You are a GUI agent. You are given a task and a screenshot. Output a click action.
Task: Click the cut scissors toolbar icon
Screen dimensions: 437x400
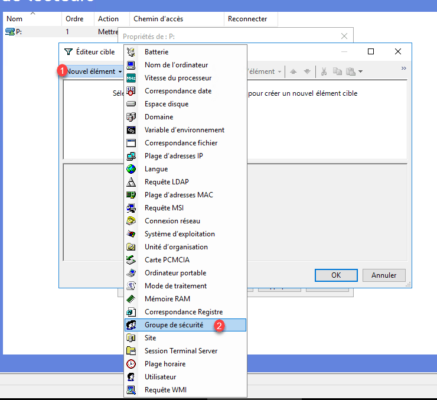click(324, 71)
